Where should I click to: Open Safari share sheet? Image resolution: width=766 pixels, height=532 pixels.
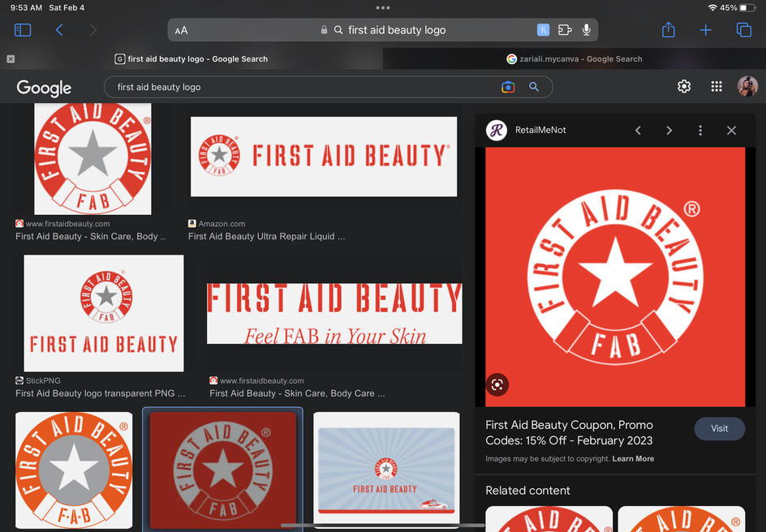click(668, 30)
